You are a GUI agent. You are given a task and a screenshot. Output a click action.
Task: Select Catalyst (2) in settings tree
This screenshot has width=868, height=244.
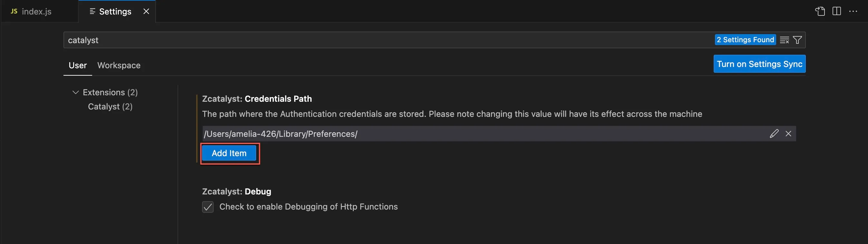(110, 107)
